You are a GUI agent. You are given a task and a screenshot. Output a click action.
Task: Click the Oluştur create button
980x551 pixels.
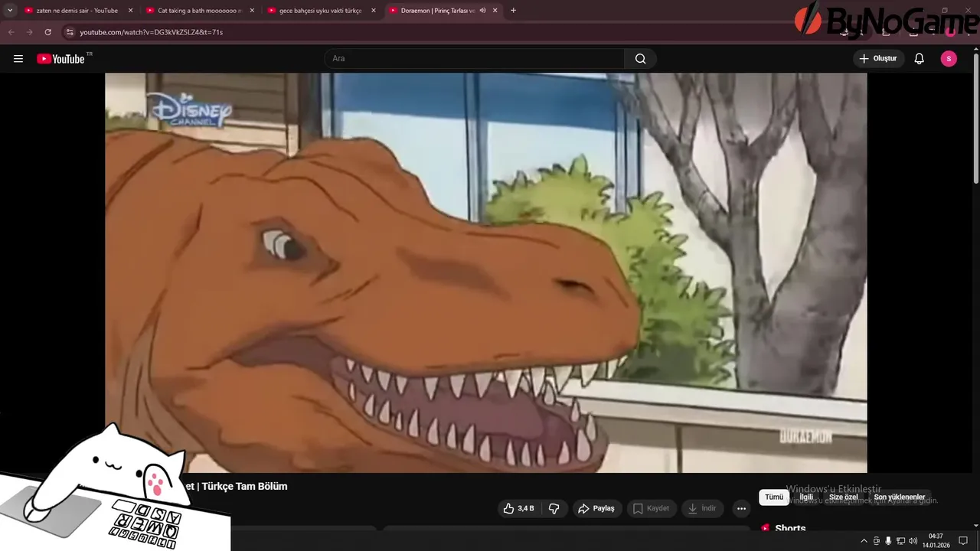point(878,59)
